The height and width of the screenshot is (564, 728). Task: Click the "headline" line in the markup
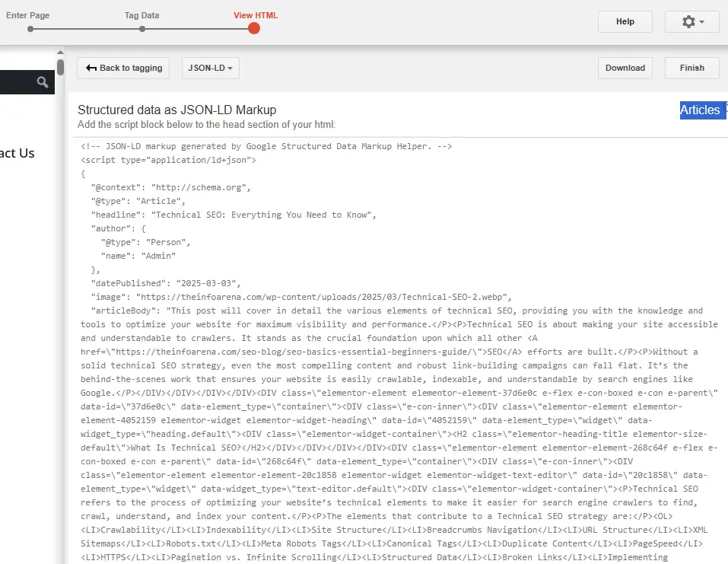coord(234,215)
